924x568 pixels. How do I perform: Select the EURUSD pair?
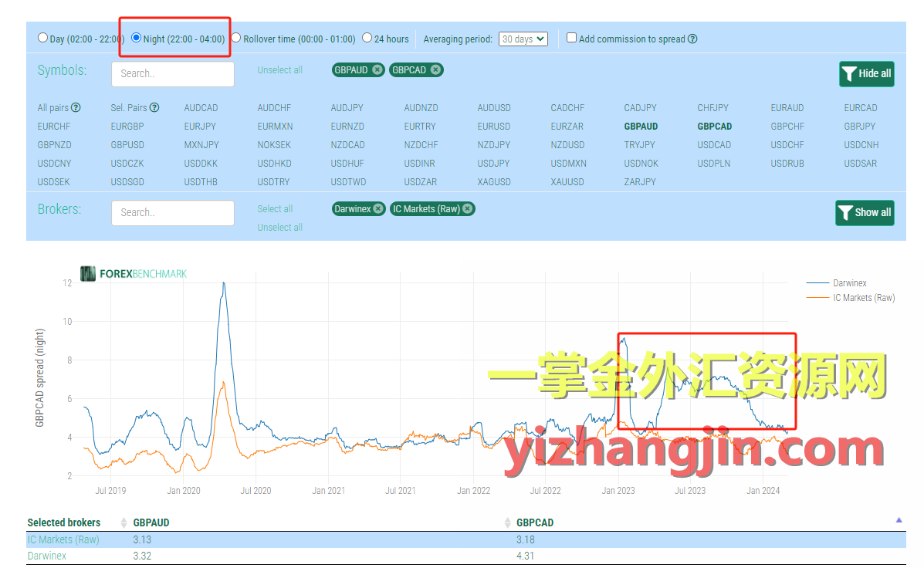click(x=494, y=127)
